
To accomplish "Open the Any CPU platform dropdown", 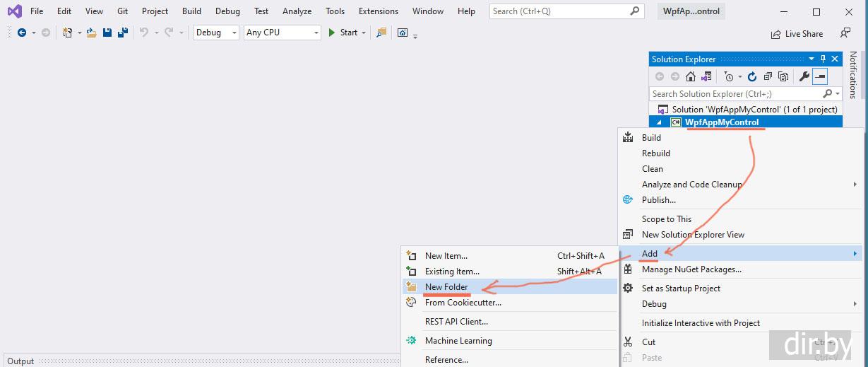I will pyautogui.click(x=283, y=33).
